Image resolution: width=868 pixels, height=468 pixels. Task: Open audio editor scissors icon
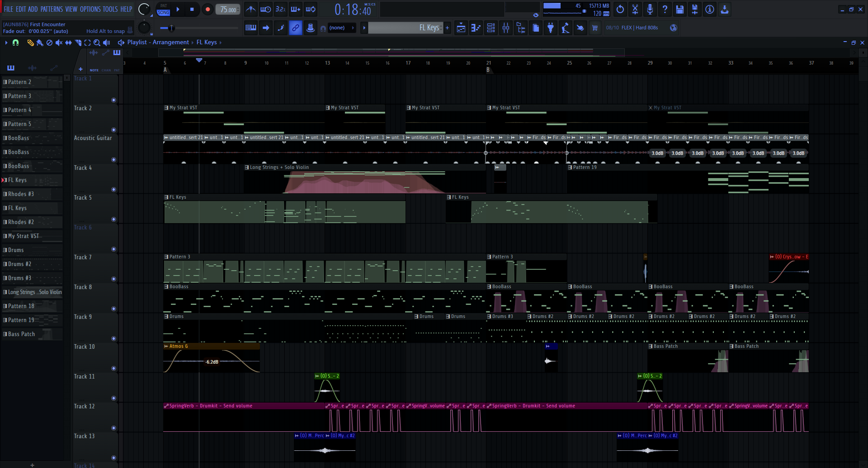635,9
